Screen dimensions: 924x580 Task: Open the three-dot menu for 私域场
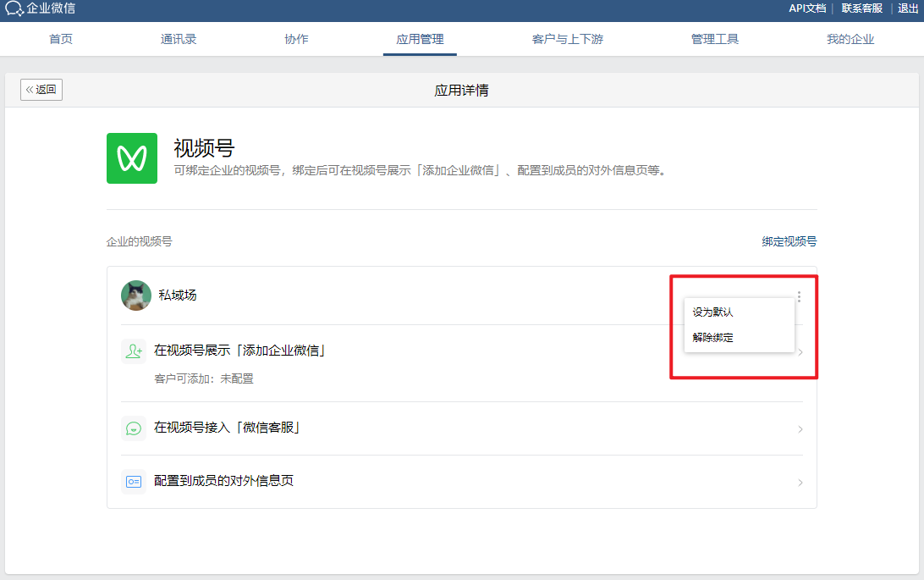(799, 296)
